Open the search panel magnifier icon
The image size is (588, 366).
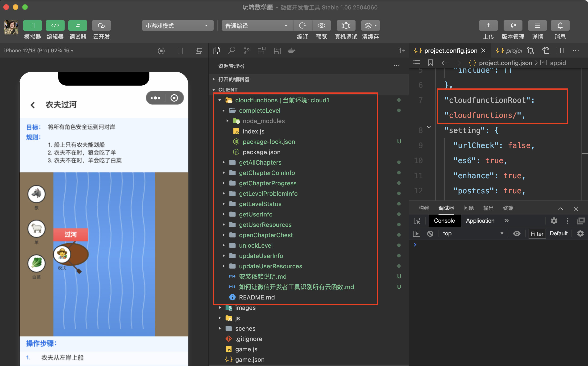(232, 51)
